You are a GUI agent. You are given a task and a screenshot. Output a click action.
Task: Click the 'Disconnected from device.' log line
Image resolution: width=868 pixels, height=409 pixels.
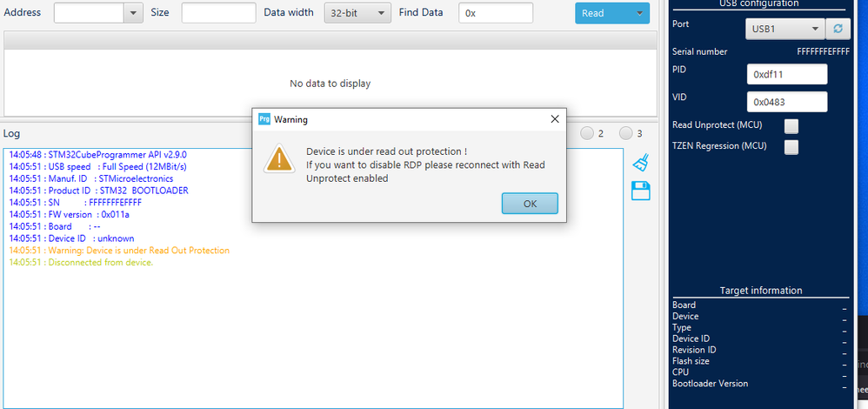coord(82,263)
